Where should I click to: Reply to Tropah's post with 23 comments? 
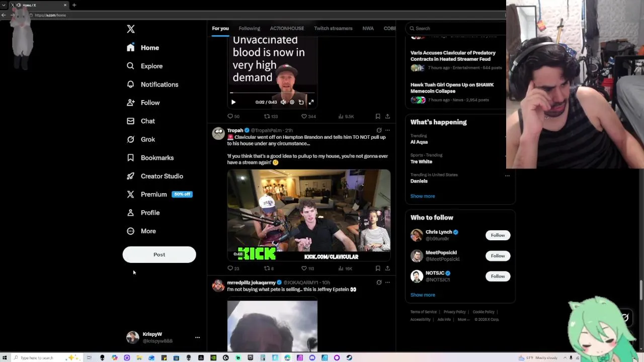[x=233, y=268]
